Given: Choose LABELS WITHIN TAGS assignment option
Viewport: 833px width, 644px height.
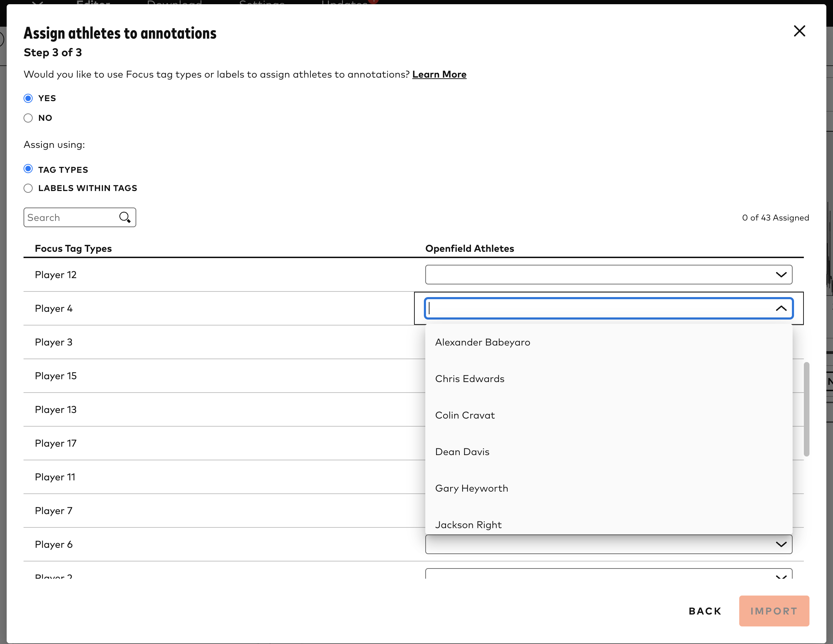Looking at the screenshot, I should point(28,188).
